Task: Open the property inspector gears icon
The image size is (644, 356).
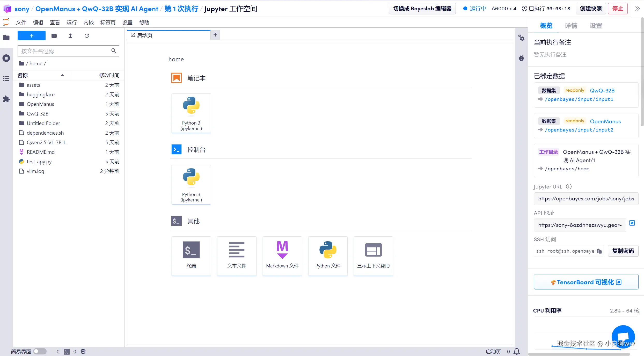Action: tap(521, 38)
